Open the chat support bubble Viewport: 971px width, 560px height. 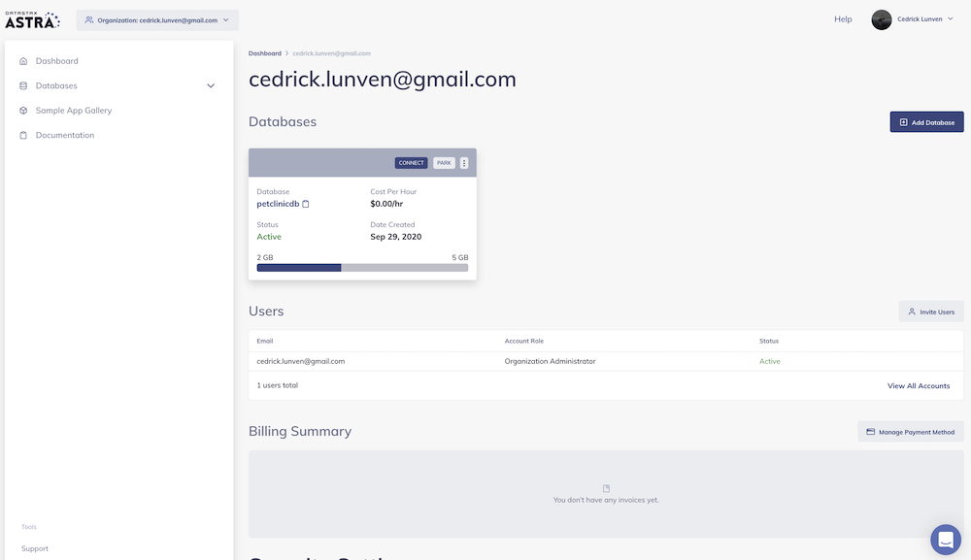point(945,540)
